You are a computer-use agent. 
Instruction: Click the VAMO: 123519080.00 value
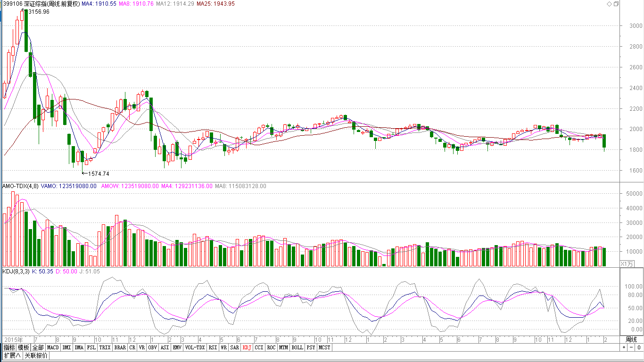coord(69,186)
